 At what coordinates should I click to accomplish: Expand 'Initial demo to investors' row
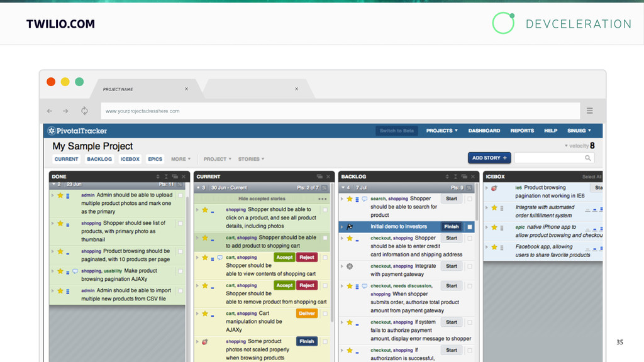tap(341, 226)
